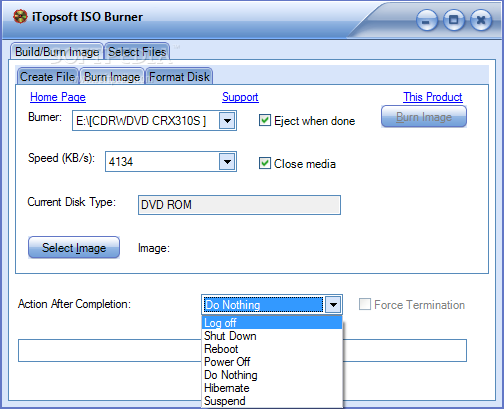The width and height of the screenshot is (504, 409).
Task: Expand the Speed (KB/s) dropdown arrow
Action: coord(227,162)
